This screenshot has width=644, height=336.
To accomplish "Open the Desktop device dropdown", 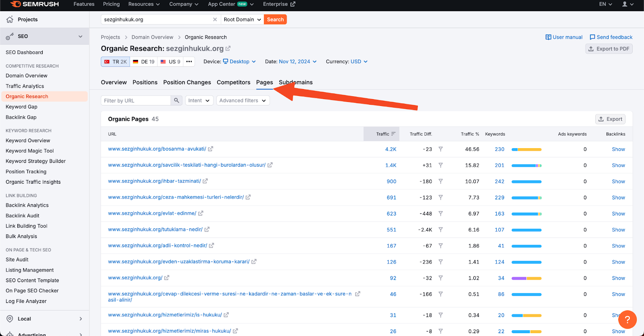I will point(239,62).
